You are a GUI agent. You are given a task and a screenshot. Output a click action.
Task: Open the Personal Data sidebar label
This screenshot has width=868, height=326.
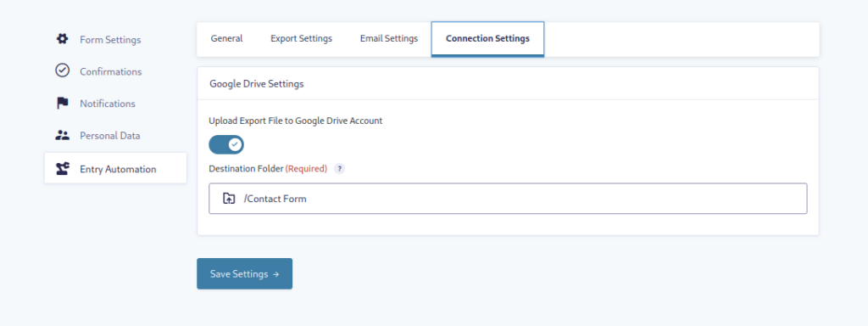[109, 136]
